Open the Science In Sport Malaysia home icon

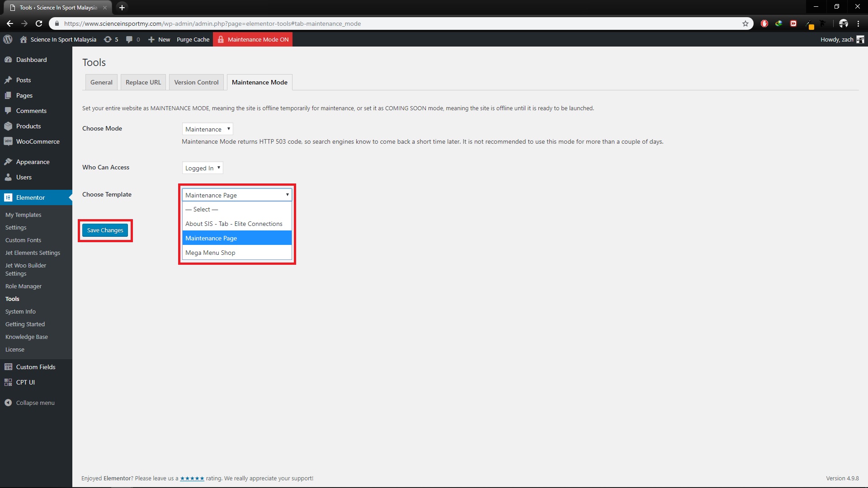(x=24, y=39)
